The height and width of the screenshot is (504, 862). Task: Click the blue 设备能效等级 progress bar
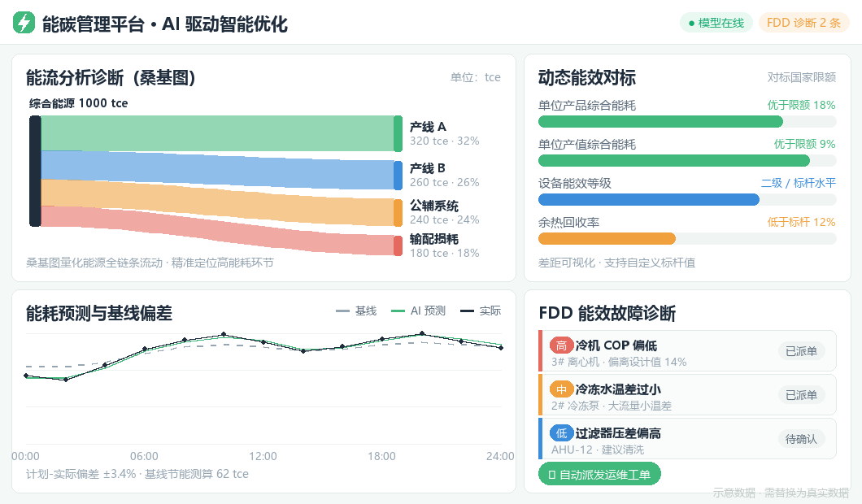click(687, 199)
